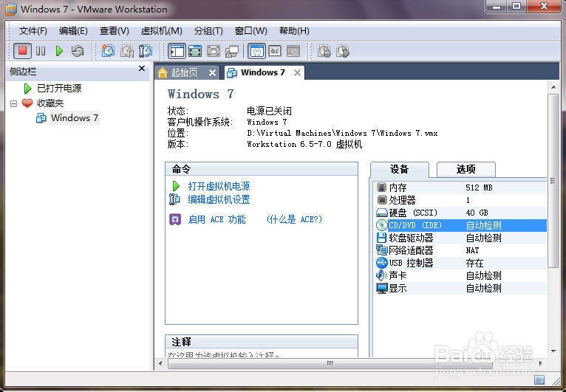Select the 声卡 device row

(460, 275)
